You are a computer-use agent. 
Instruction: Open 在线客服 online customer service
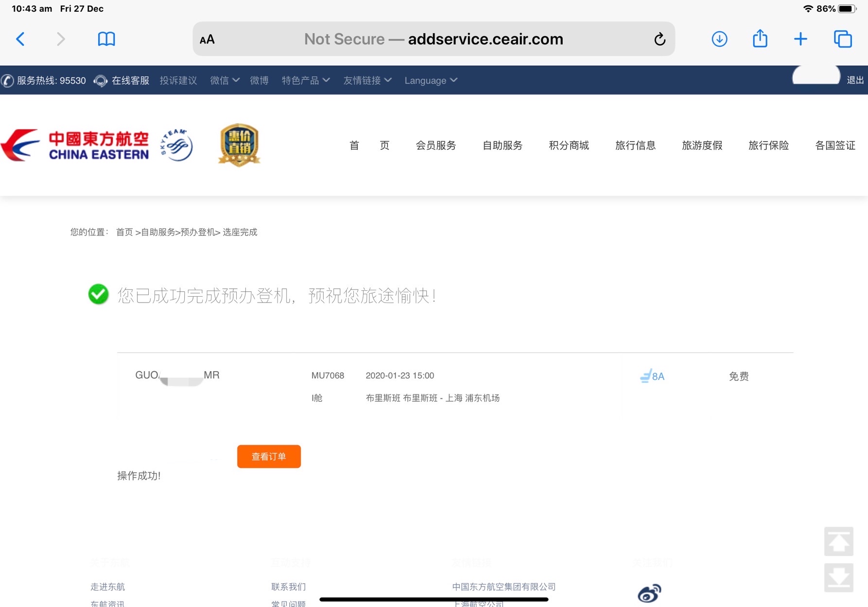click(x=130, y=80)
